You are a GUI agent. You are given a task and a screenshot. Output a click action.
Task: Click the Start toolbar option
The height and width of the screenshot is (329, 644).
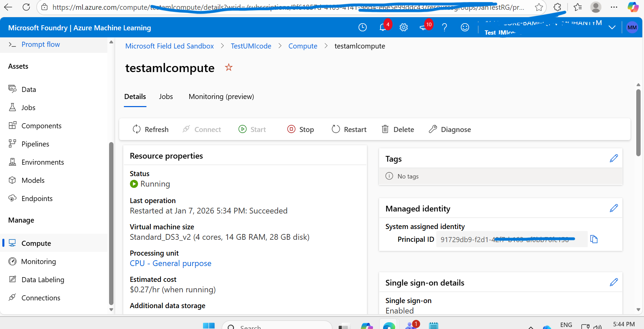tap(252, 129)
